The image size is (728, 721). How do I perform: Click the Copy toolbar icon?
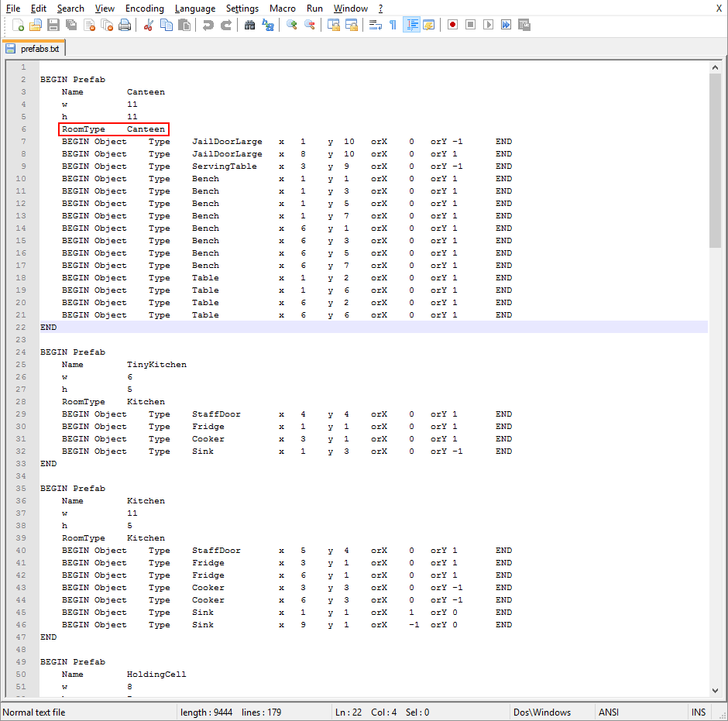coord(167,25)
